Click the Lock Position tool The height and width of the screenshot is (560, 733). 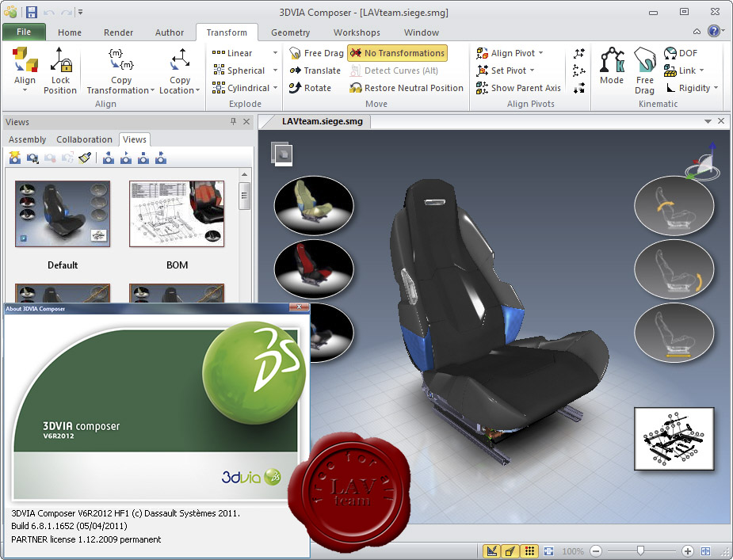tap(60, 70)
